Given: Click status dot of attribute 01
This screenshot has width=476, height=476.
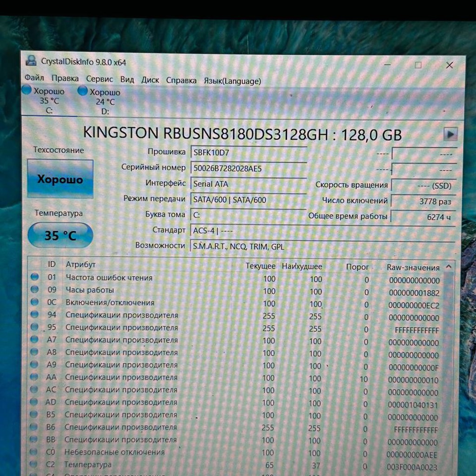Looking at the screenshot, I should click(34, 277).
